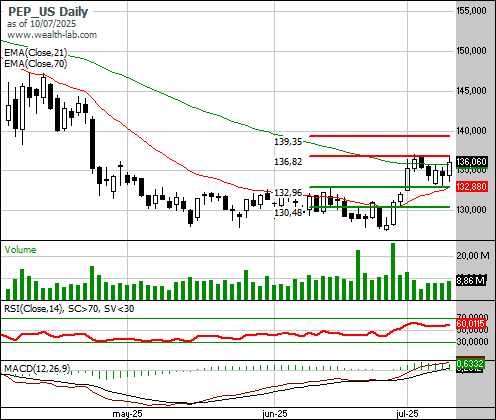Click the 8,86 M volume value tag
The width and height of the screenshot is (496, 420).
(470, 280)
